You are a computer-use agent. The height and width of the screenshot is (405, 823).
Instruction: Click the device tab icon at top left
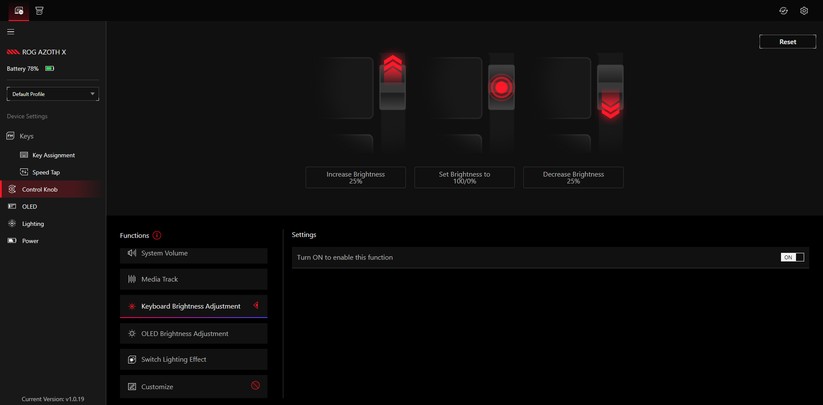18,11
